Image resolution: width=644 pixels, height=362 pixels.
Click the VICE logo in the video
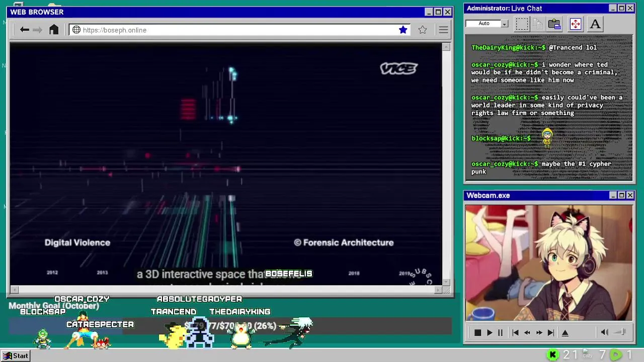click(398, 68)
